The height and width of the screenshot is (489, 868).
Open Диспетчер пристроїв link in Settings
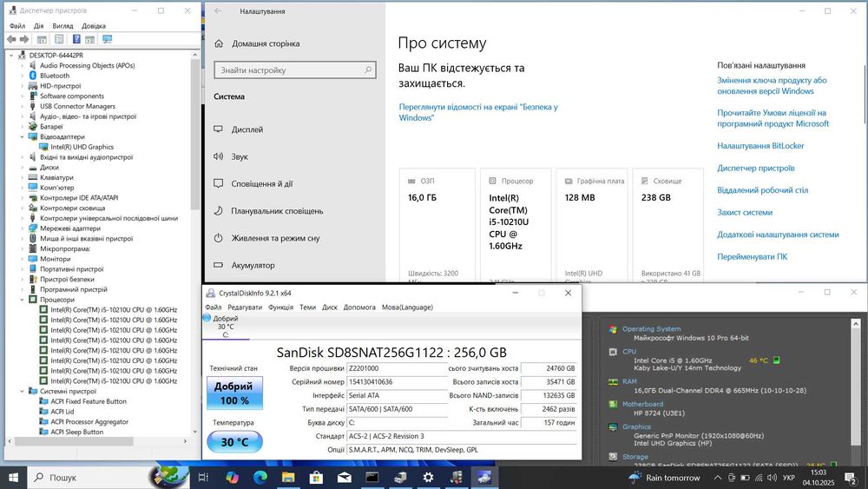756,168
